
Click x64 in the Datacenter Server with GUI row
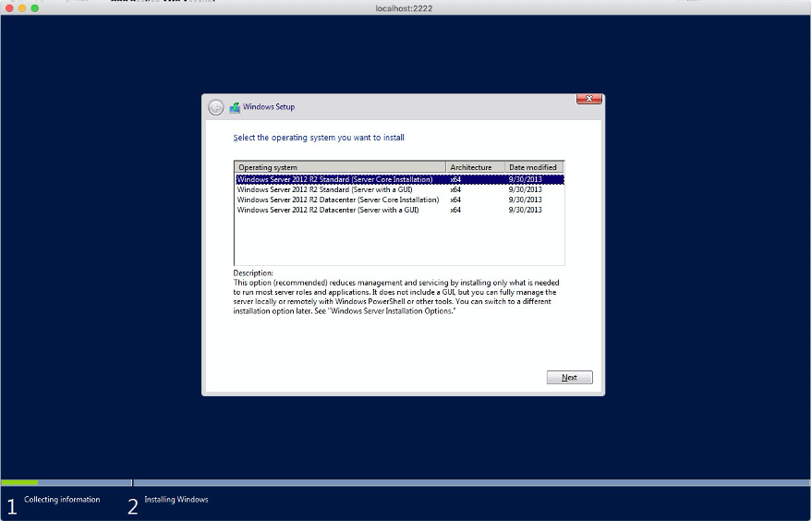click(455, 211)
